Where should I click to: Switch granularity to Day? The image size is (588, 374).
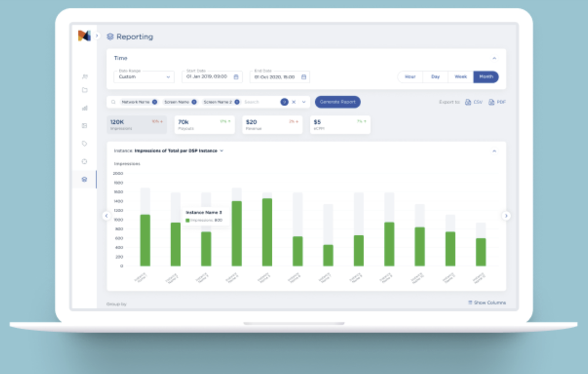tap(435, 76)
